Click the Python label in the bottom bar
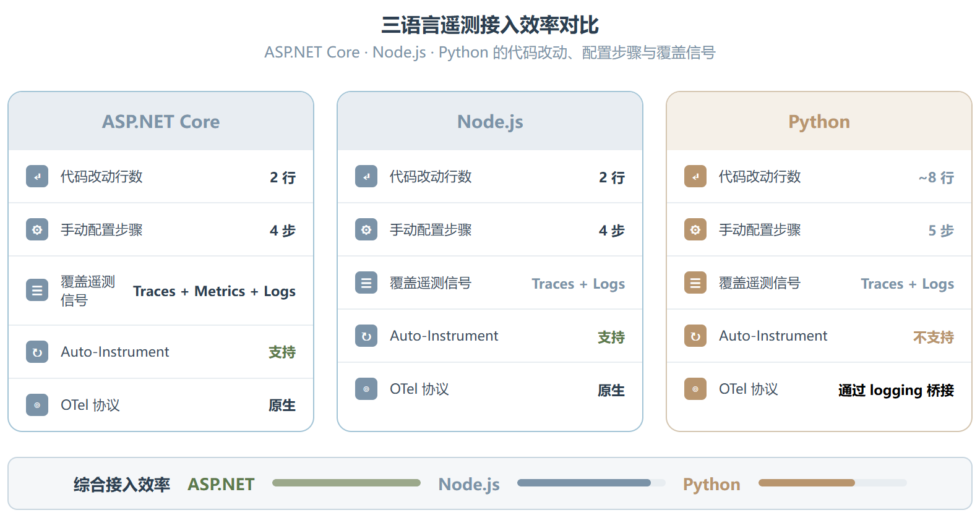 coord(711,484)
